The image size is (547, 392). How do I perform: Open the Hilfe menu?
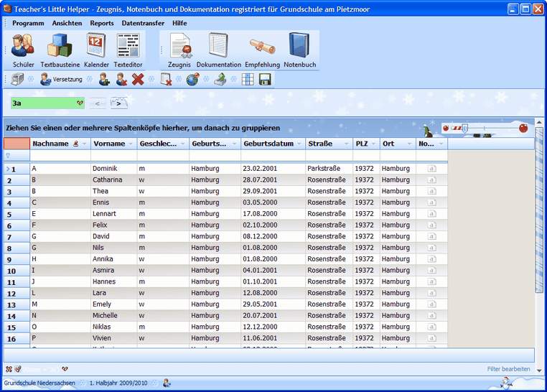point(179,23)
